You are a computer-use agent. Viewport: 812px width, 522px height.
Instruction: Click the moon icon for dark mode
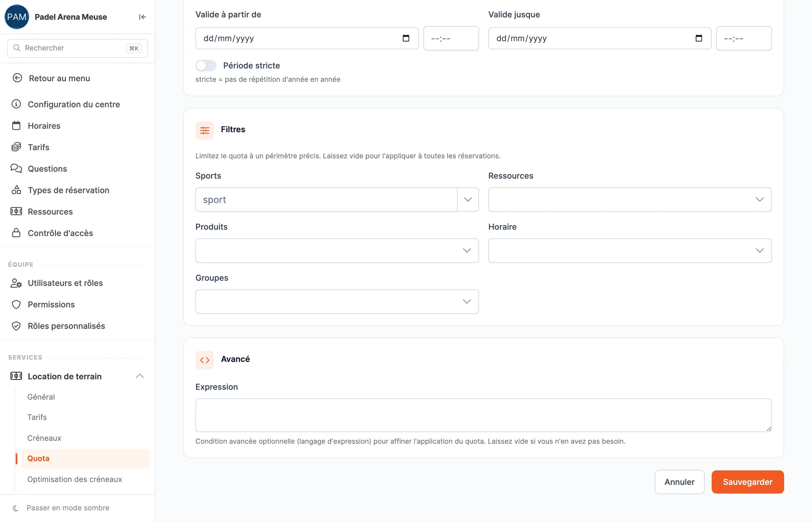[15, 508]
